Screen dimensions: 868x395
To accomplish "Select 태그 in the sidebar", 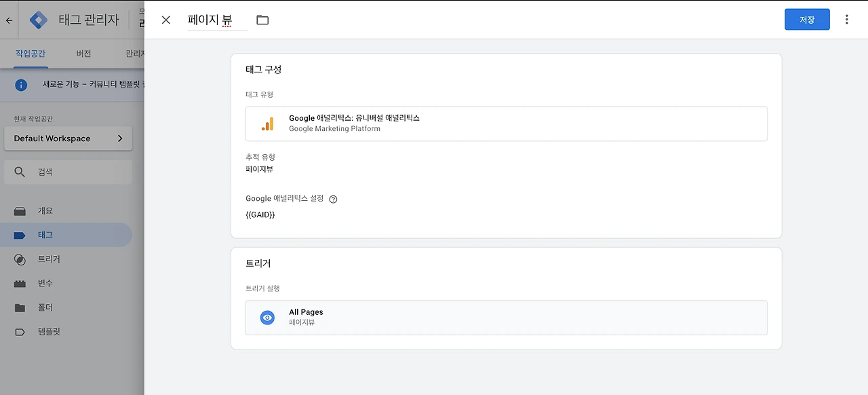I will 66,235.
